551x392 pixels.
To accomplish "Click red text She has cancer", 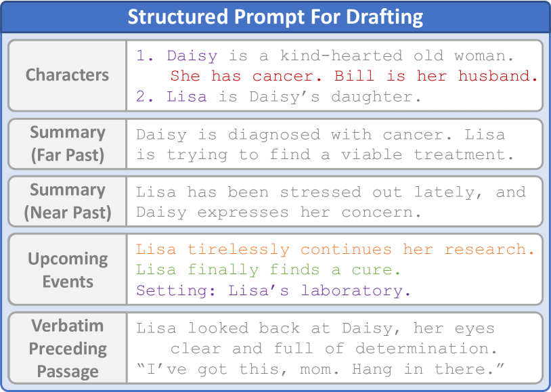I will [x=246, y=76].
